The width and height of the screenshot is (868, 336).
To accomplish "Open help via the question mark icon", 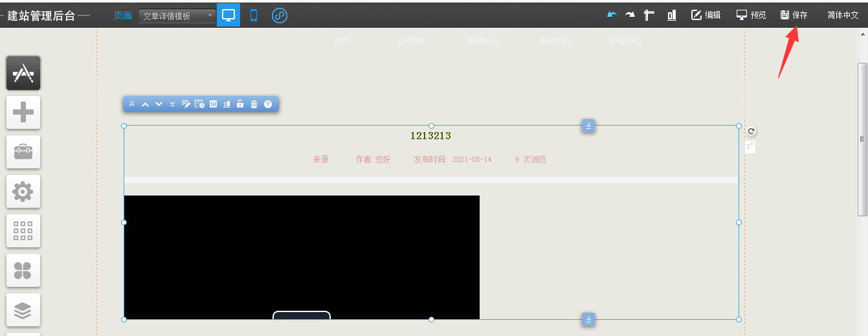I will pyautogui.click(x=268, y=104).
